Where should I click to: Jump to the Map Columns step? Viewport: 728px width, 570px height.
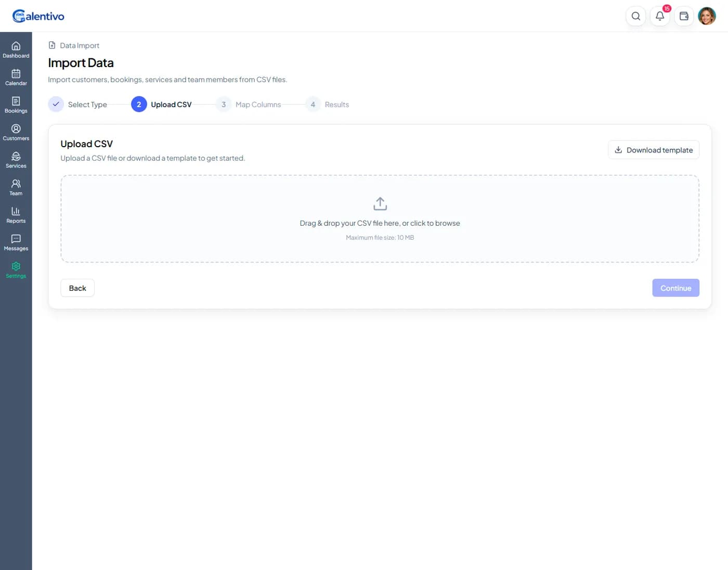pos(250,104)
